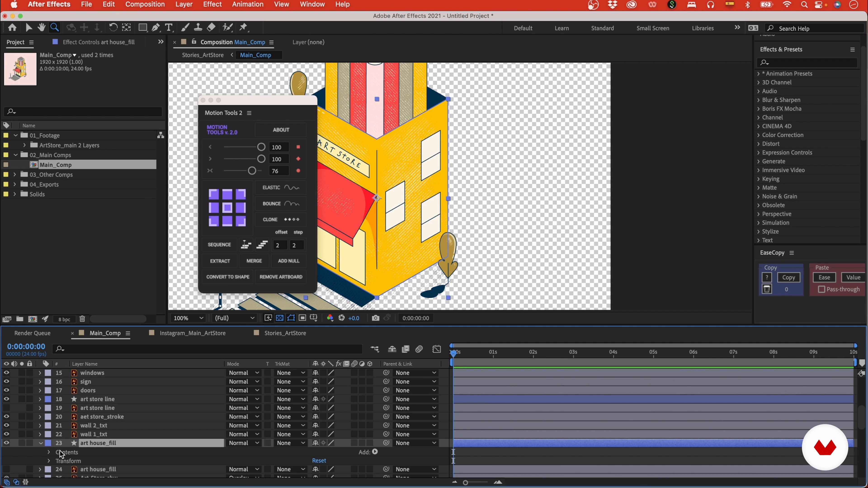Toggle transparency grid in viewer footer
868x488 pixels.
[280, 318]
